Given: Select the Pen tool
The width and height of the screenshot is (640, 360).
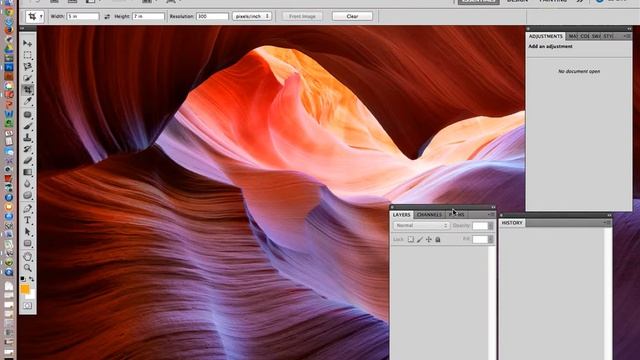Looking at the screenshot, I should click(x=27, y=209).
